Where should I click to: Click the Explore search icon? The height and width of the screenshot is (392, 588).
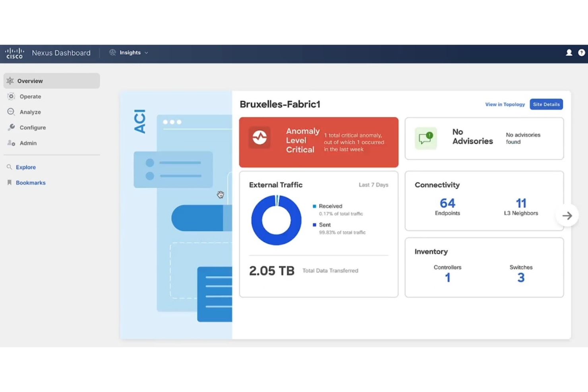pos(10,167)
